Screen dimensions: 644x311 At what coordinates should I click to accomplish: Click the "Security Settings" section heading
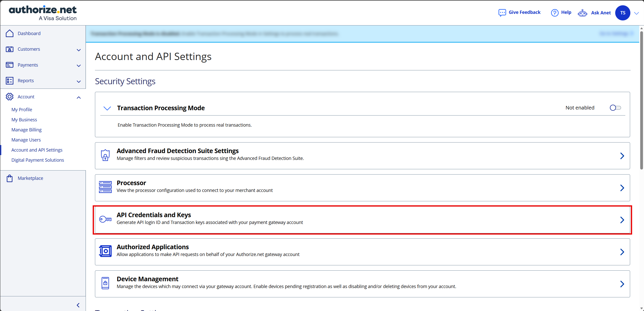(125, 81)
